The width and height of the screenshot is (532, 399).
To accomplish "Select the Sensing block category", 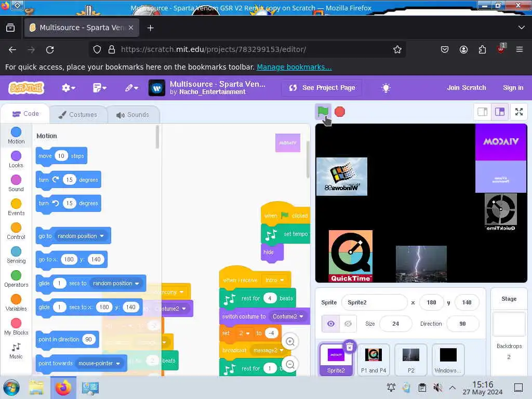I will pyautogui.click(x=16, y=255).
